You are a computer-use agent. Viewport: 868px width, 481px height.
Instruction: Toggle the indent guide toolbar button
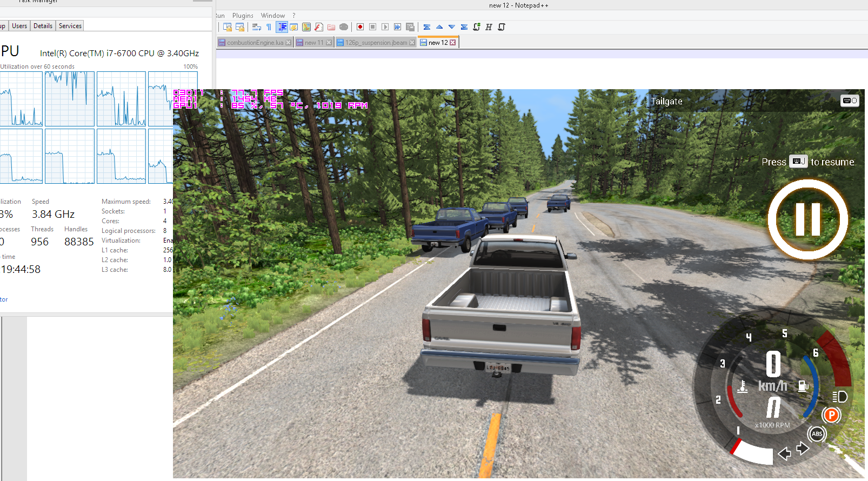pyautogui.click(x=282, y=27)
